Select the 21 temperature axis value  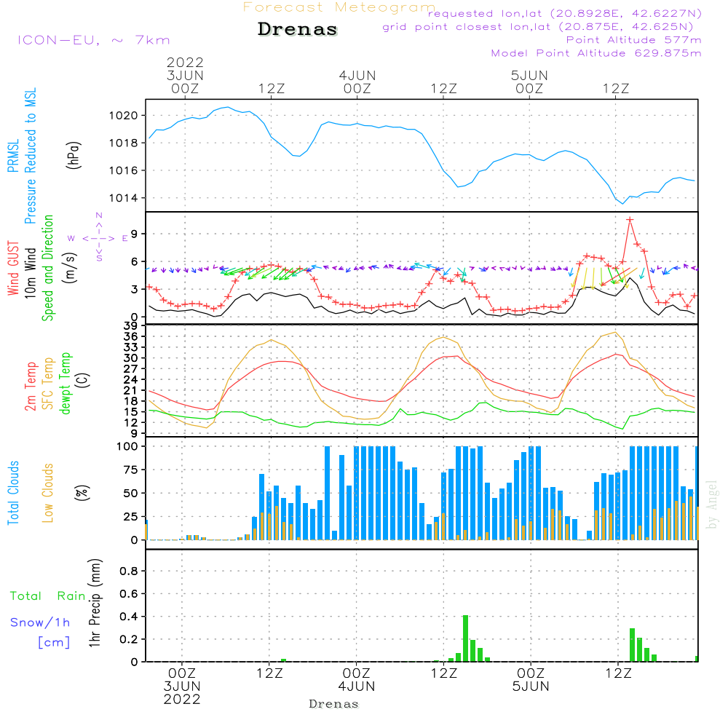[130, 390]
